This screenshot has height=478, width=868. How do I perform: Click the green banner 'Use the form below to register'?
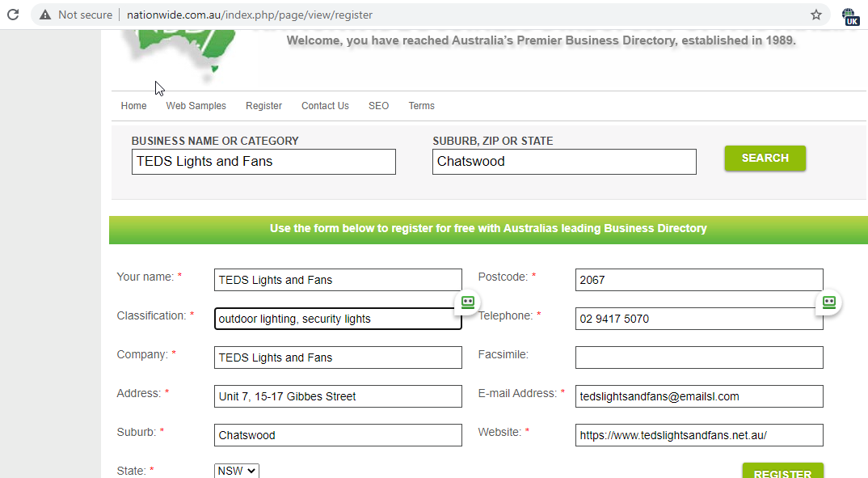click(488, 229)
